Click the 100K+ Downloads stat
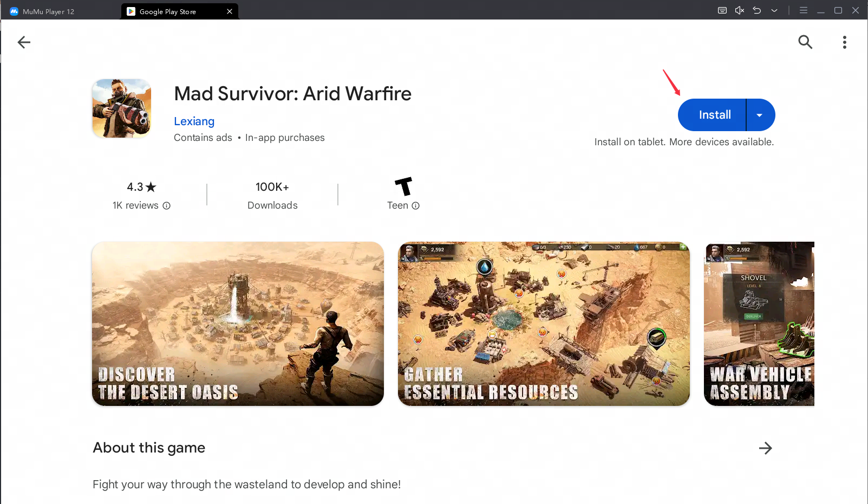The width and height of the screenshot is (868, 504). pos(272,195)
